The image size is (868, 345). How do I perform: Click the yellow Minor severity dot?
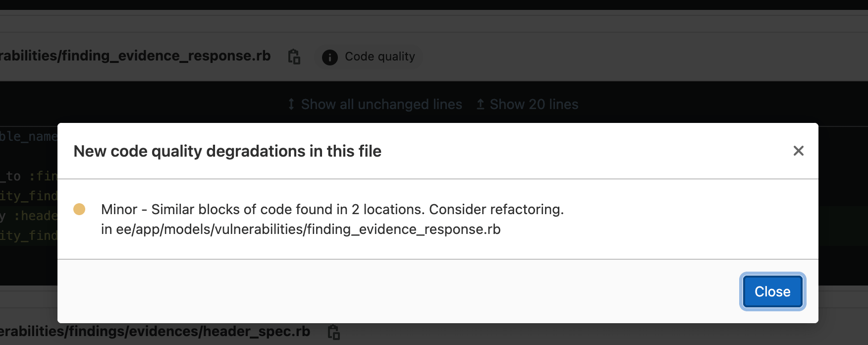coord(80,210)
